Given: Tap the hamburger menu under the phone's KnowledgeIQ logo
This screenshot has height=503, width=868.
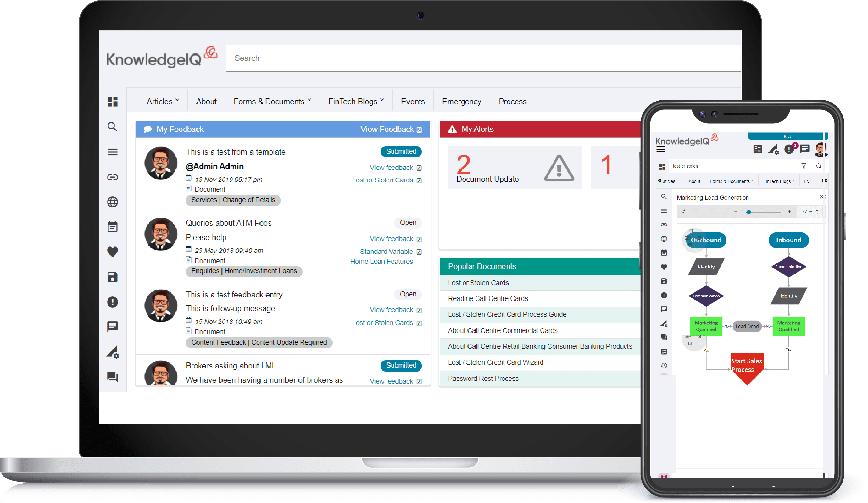Looking at the screenshot, I should [x=661, y=150].
